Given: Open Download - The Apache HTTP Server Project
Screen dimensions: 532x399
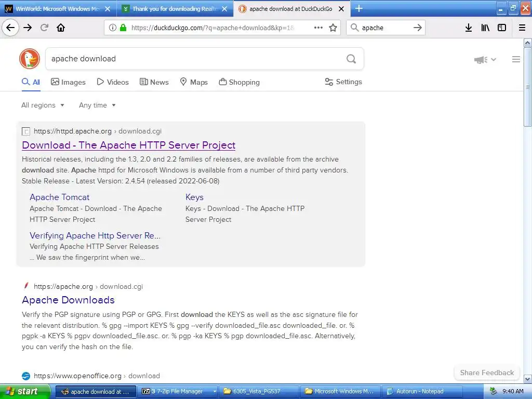Looking at the screenshot, I should pos(129,145).
